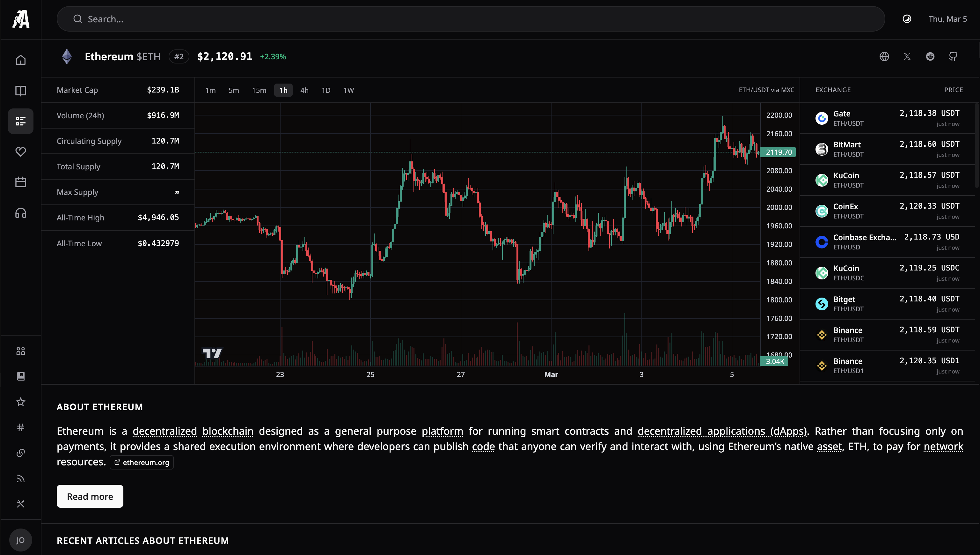Select the heart favorites icon in the sidebar
The height and width of the screenshot is (555, 980).
(20, 151)
